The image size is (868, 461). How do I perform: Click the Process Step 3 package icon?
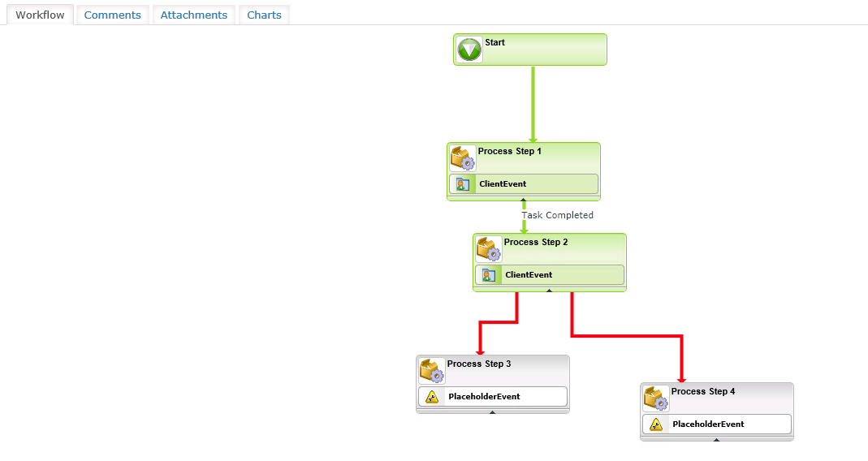click(432, 370)
